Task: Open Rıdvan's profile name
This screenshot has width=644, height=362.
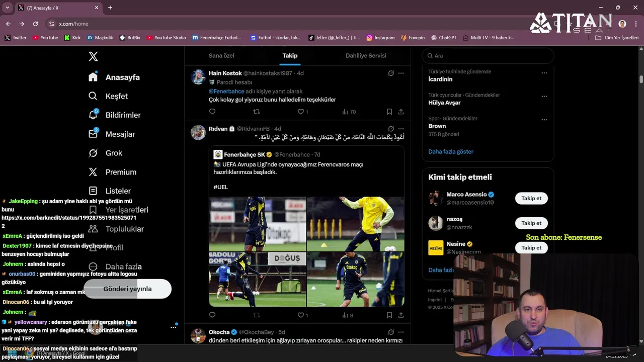Action: pyautogui.click(x=218, y=129)
